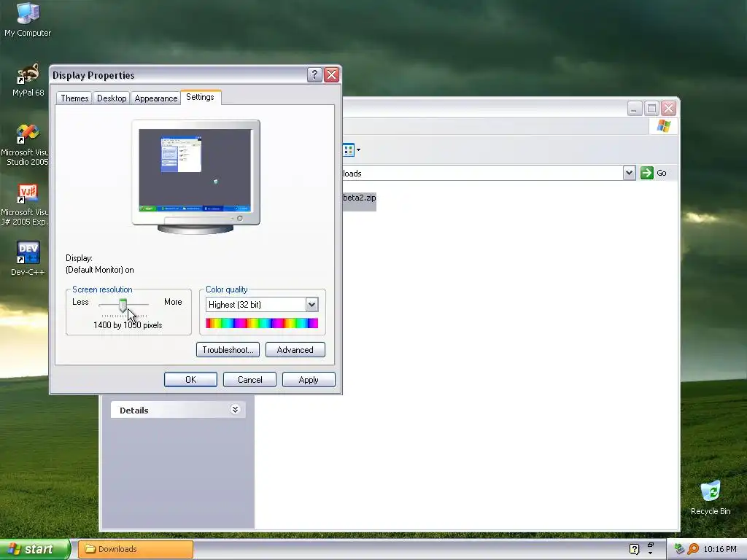Launch the MyPal 68 browser shortcut
The height and width of the screenshot is (560, 747).
[x=28, y=79]
